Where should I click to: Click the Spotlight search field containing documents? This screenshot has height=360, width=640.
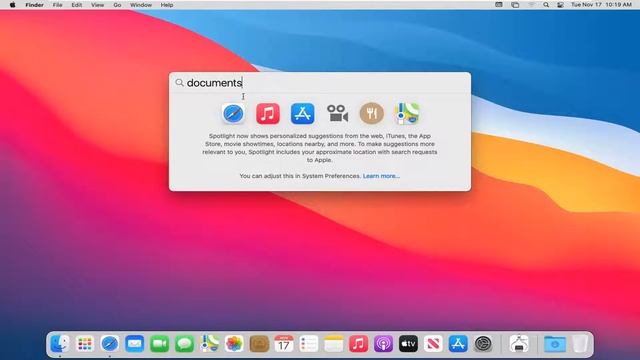[320, 83]
